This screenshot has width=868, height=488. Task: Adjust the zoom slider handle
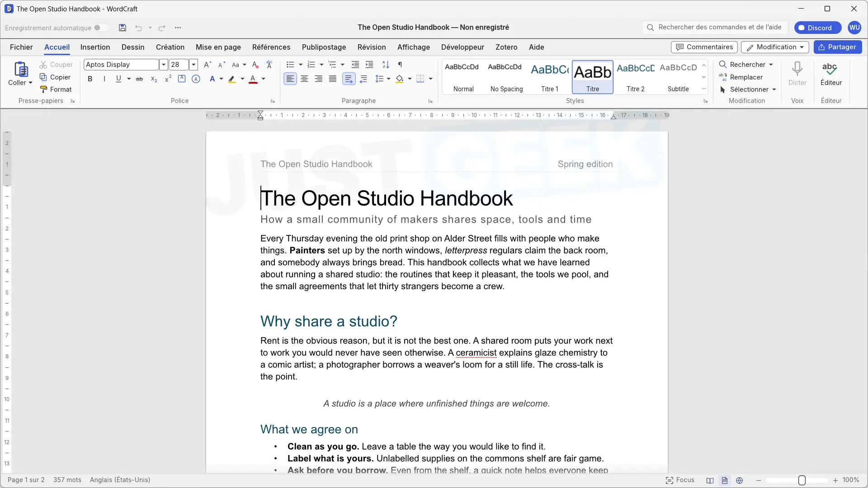coord(802,480)
